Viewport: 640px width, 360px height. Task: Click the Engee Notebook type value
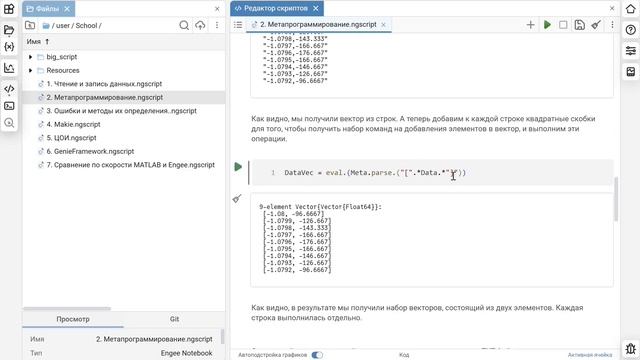pos(186,353)
